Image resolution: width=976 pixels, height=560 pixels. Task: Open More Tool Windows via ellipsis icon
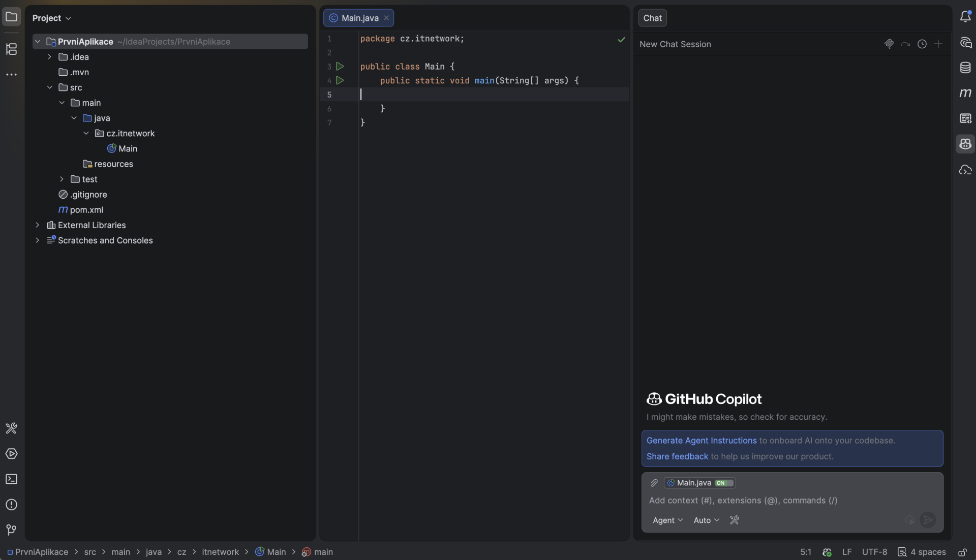tap(11, 75)
